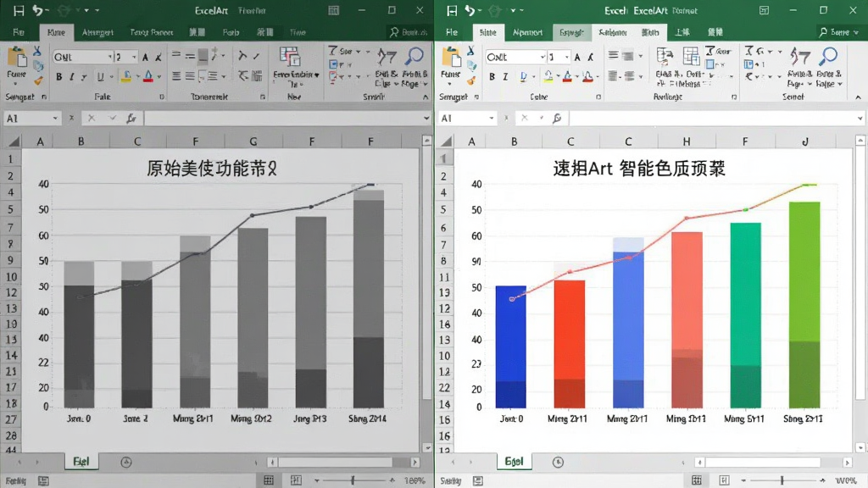Switch to normal grid view, right status bar
The width and height of the screenshot is (868, 488).
pyautogui.click(x=697, y=480)
